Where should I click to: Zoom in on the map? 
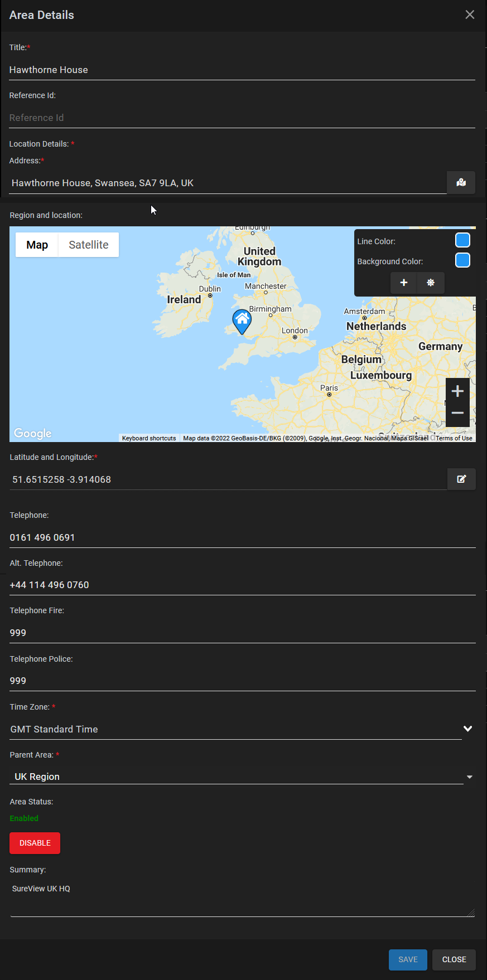click(457, 391)
